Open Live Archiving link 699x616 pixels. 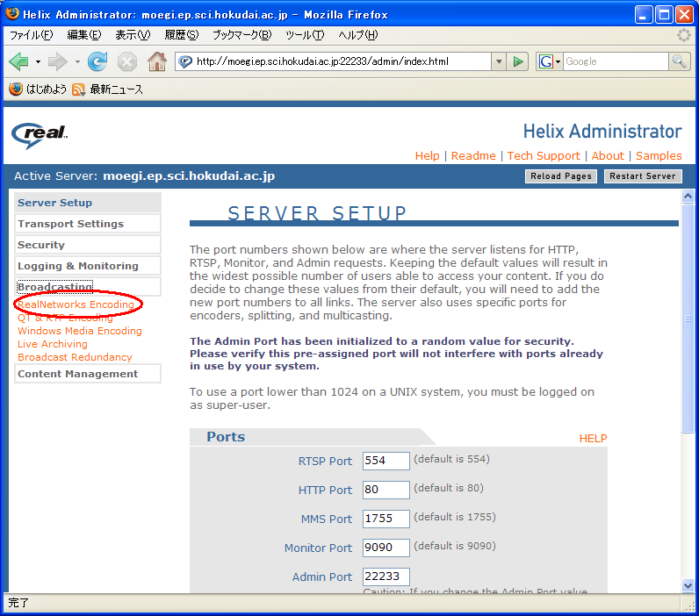click(x=53, y=344)
